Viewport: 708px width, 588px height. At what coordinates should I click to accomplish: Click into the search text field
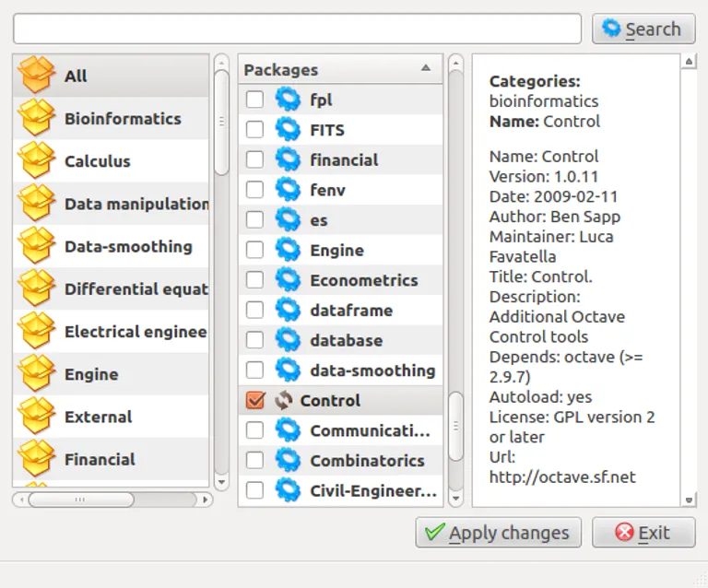pyautogui.click(x=297, y=29)
